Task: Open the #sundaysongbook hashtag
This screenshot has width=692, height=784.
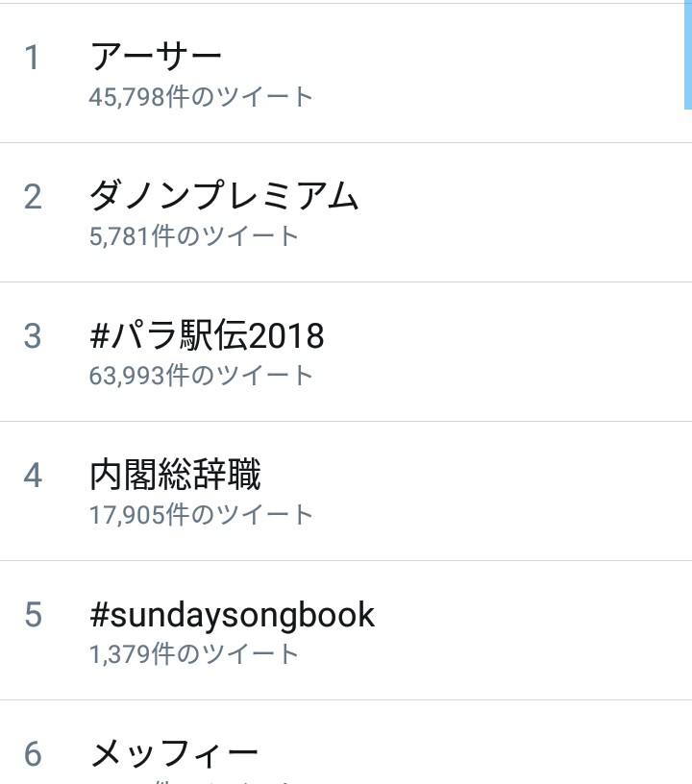Action: (232, 614)
